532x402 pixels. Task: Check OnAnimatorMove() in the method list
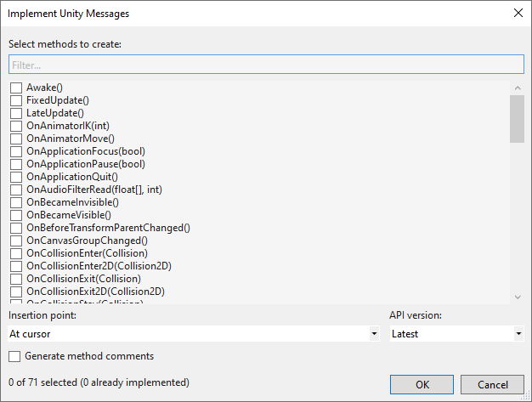pos(16,139)
